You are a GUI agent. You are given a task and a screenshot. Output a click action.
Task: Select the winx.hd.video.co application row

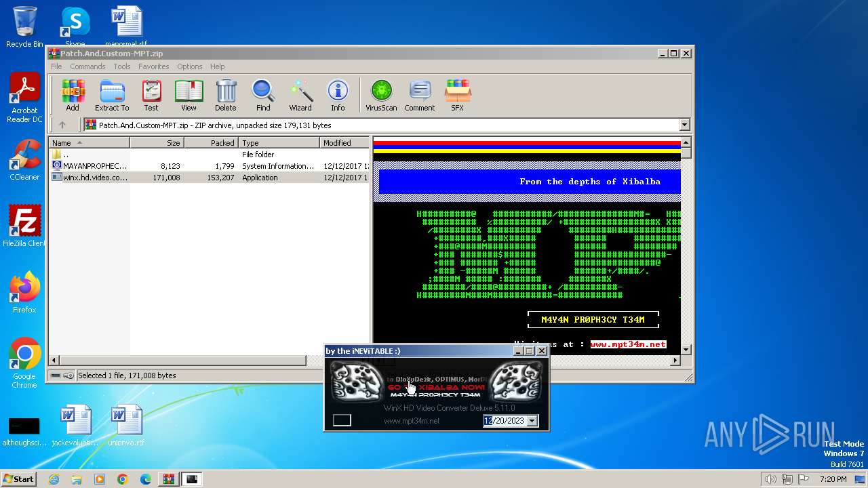pos(210,178)
